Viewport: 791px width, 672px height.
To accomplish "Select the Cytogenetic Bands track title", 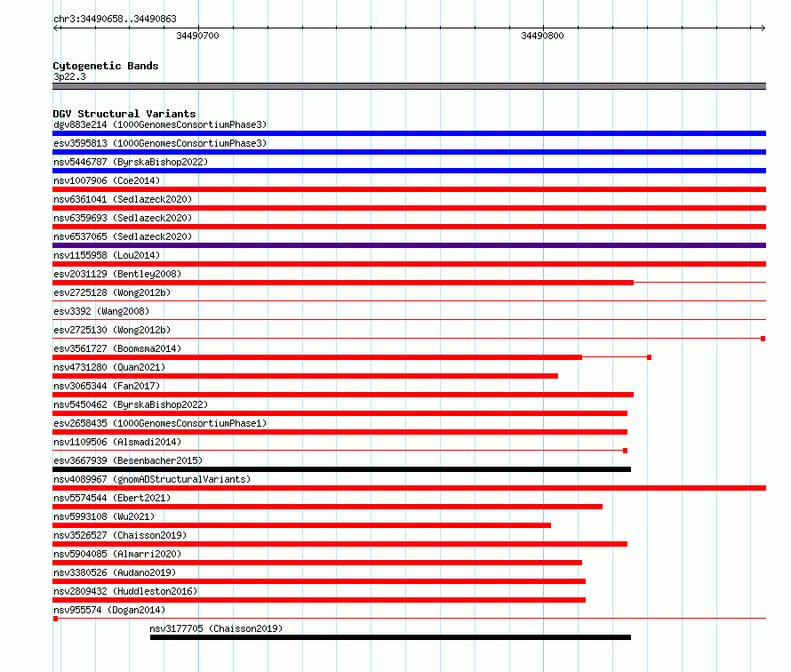I will point(106,66).
